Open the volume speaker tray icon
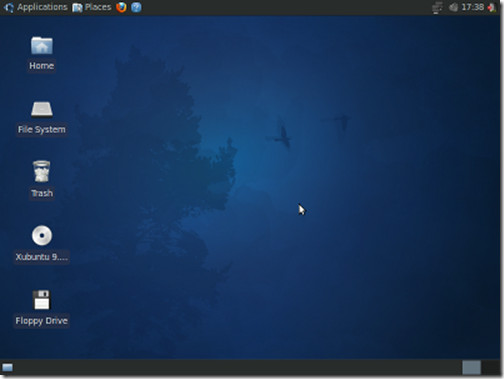Image resolution: width=504 pixels, height=379 pixels. [453, 7]
